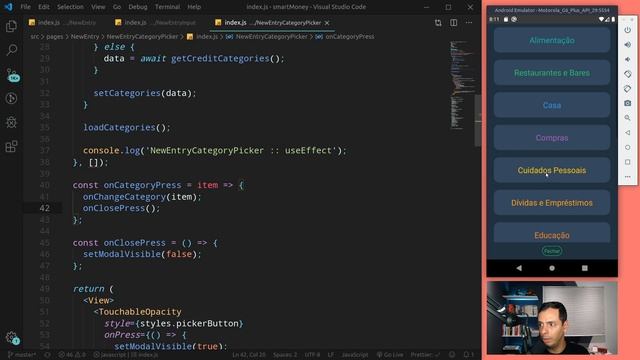Click the JavaScript language mode

point(355,355)
